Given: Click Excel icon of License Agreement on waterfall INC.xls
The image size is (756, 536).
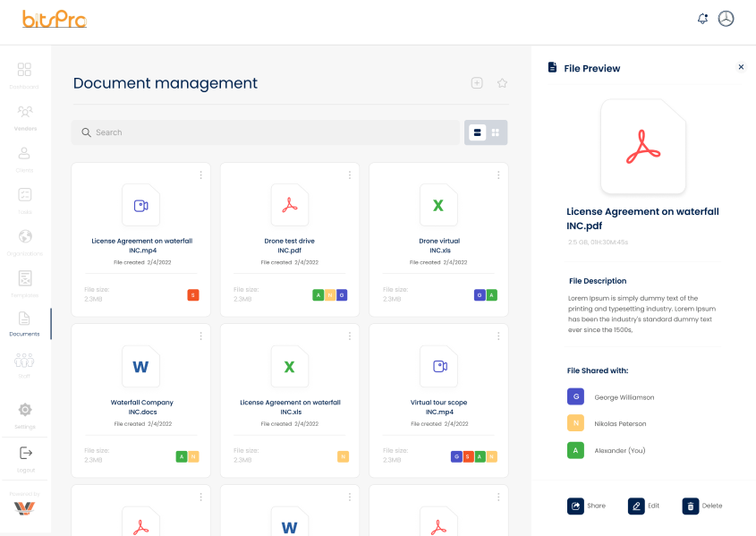Looking at the screenshot, I should pyautogui.click(x=289, y=367).
